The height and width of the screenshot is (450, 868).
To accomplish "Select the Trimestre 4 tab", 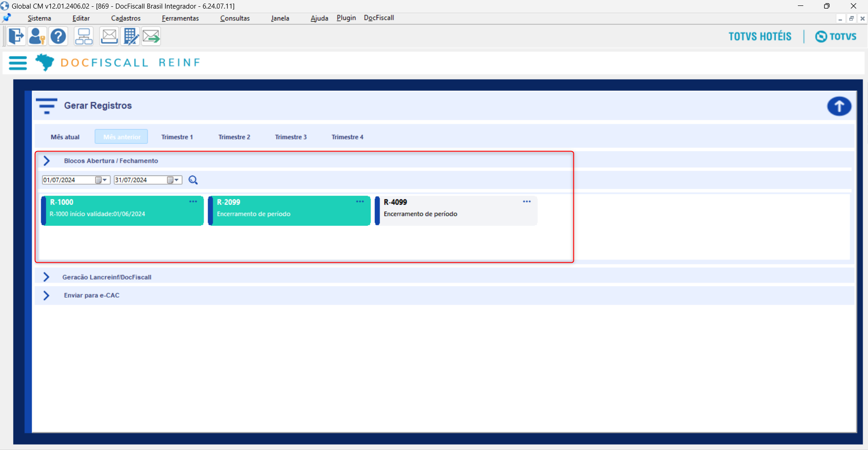I will click(347, 137).
